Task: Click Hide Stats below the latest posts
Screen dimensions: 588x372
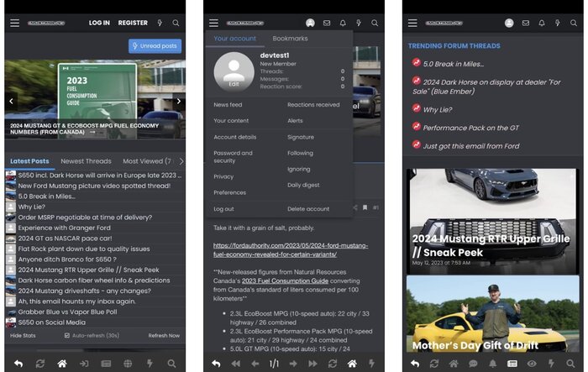Action: [x=23, y=335]
